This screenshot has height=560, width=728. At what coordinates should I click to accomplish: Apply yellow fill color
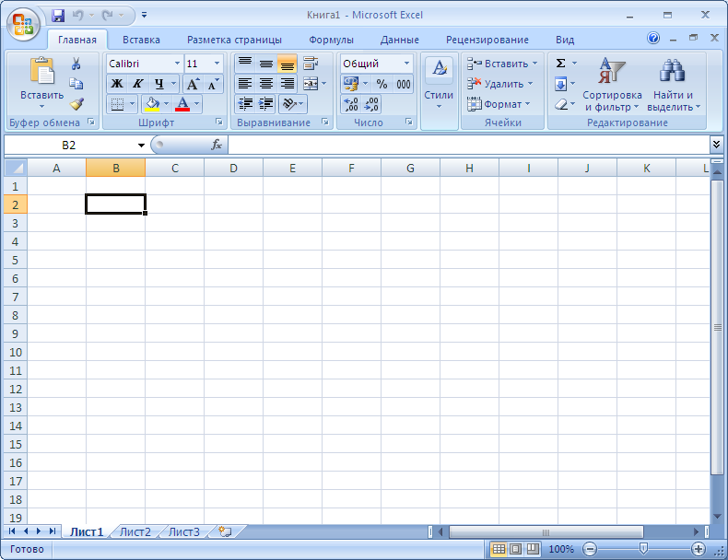tap(152, 104)
